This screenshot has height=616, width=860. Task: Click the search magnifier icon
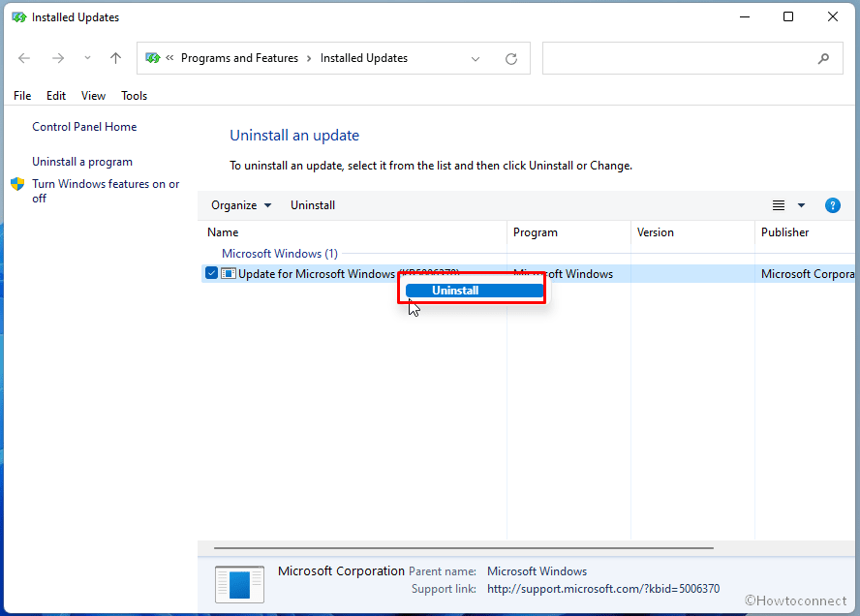[823, 59]
